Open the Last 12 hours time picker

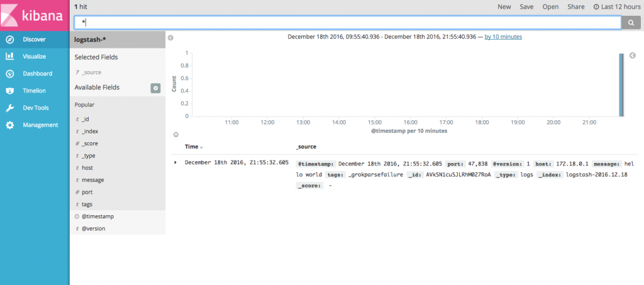[x=617, y=7]
